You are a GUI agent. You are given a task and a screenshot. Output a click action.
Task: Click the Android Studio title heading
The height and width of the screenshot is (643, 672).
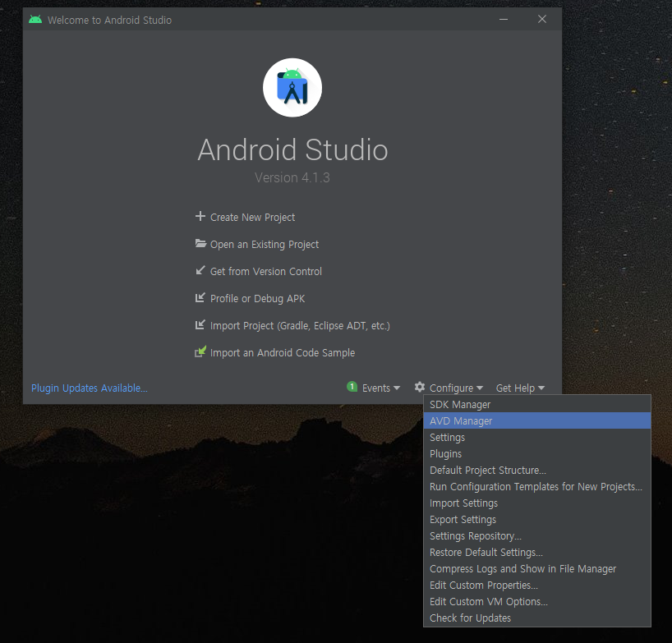(292, 149)
